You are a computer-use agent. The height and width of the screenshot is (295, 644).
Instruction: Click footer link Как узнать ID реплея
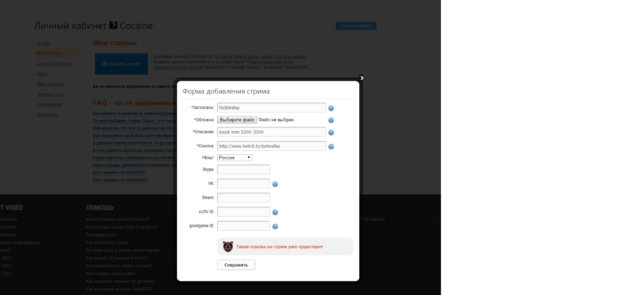pos(116,258)
